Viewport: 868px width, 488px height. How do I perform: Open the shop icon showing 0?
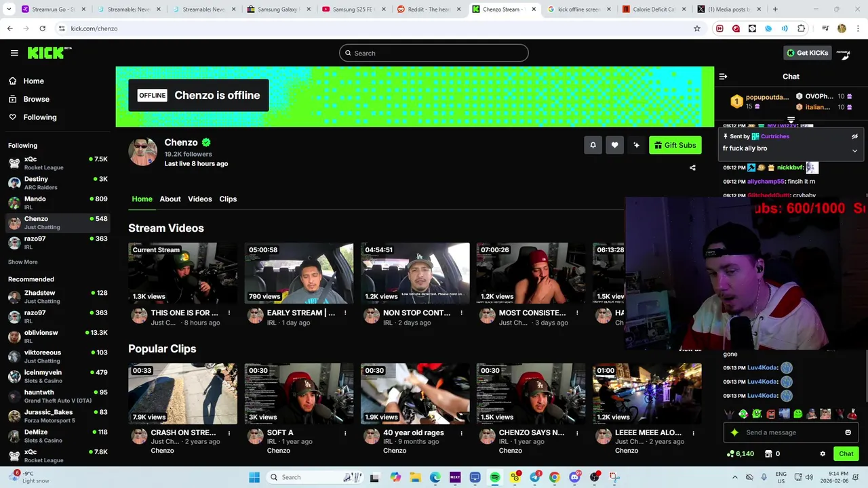pos(768,454)
